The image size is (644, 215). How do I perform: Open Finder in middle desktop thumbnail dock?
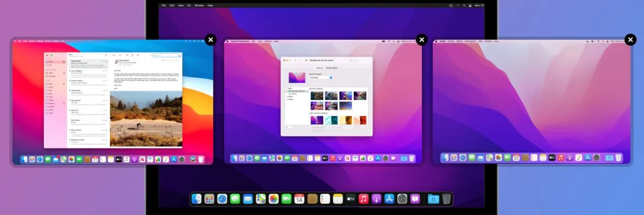coord(235,158)
